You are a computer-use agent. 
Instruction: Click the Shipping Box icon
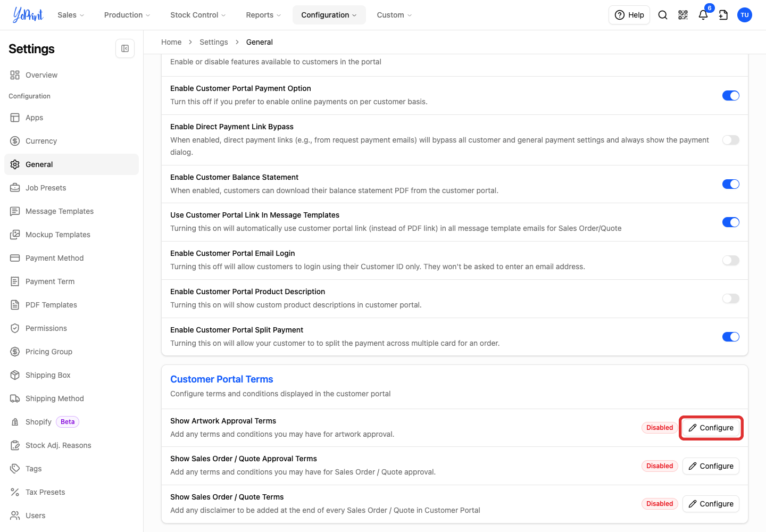click(x=15, y=375)
